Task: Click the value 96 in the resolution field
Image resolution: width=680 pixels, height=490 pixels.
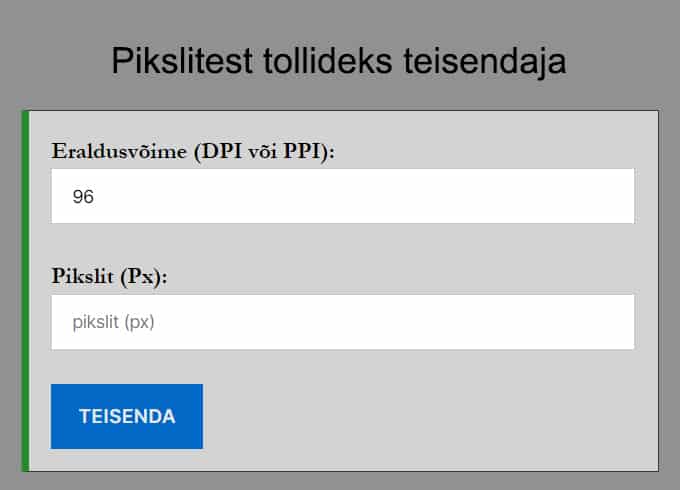Action: 83,197
